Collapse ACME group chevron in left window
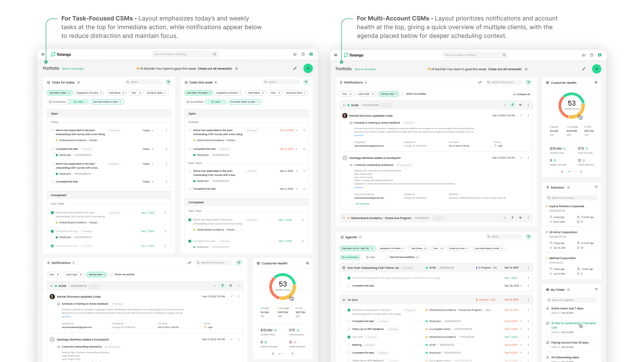The height and width of the screenshot is (362, 644). 51,286
